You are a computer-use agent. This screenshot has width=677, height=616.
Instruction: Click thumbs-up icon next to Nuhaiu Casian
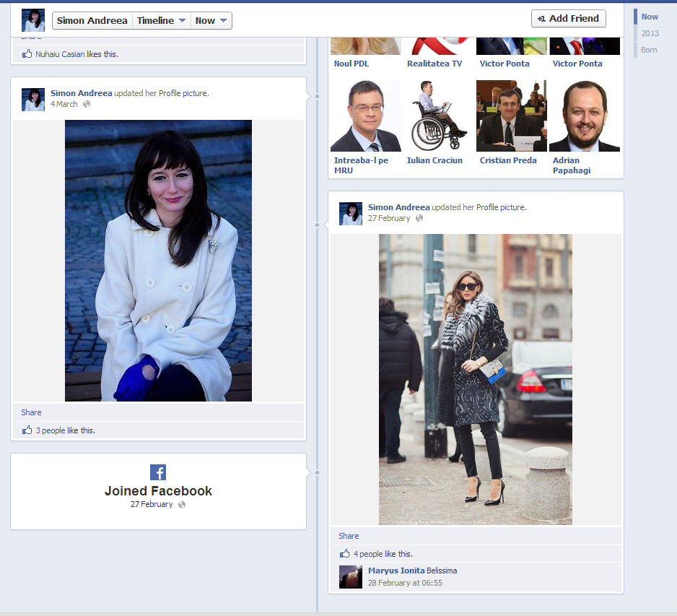27,54
